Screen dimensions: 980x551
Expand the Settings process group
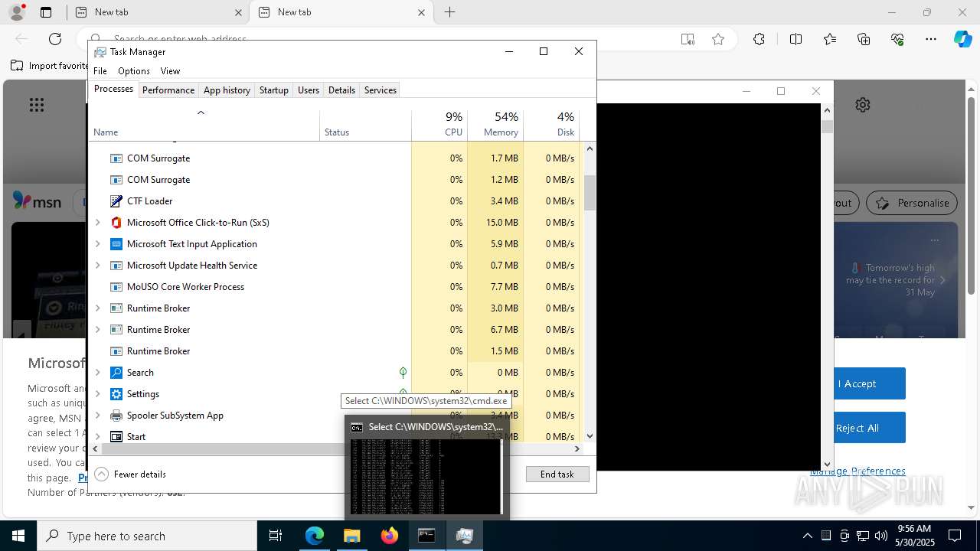pos(97,394)
